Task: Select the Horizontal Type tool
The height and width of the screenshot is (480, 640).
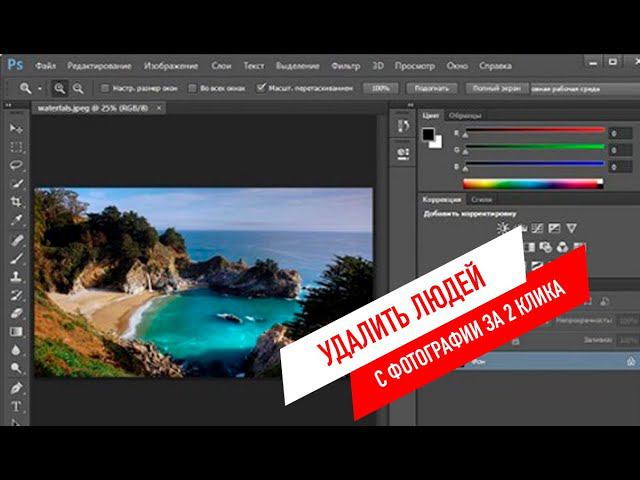Action: [x=16, y=406]
